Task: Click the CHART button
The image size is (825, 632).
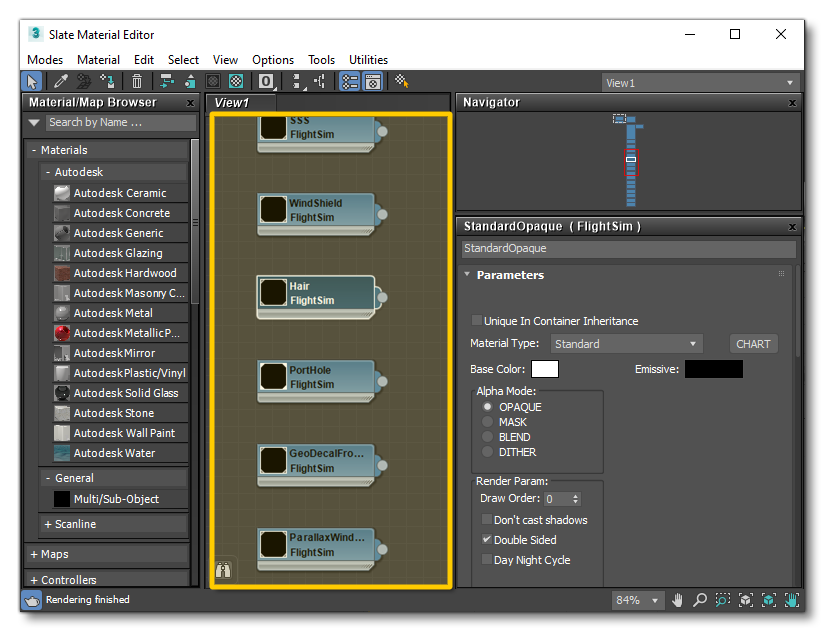Action: coord(753,344)
